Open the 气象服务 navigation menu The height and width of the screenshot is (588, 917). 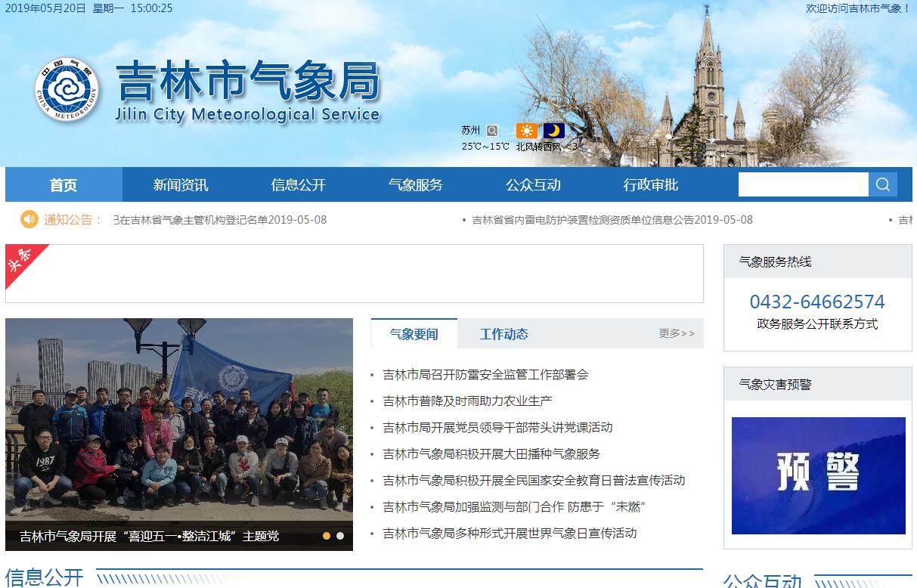point(415,185)
